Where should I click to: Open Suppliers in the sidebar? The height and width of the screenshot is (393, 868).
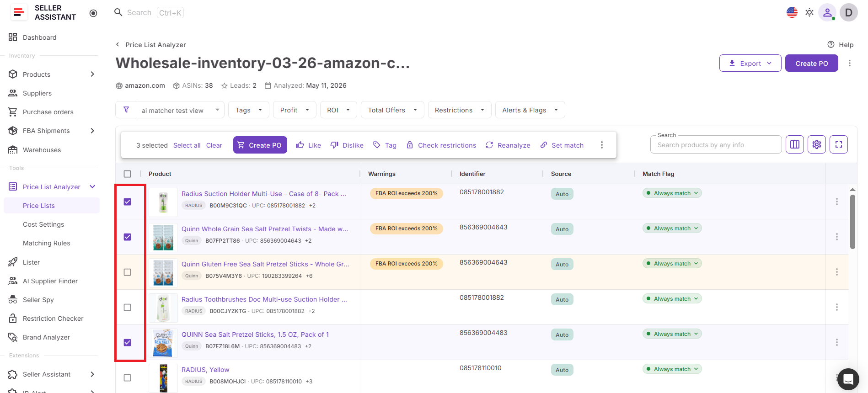click(x=37, y=93)
